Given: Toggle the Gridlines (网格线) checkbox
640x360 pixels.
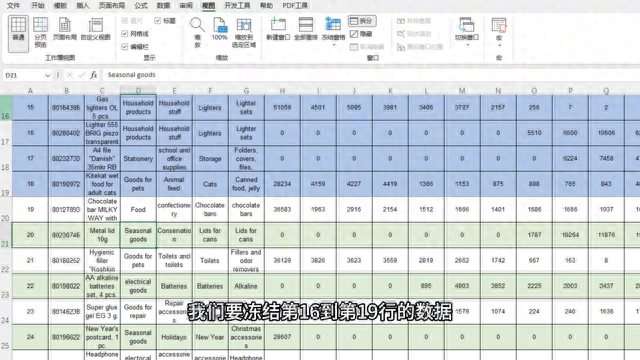Looking at the screenshot, I should coord(125,34).
